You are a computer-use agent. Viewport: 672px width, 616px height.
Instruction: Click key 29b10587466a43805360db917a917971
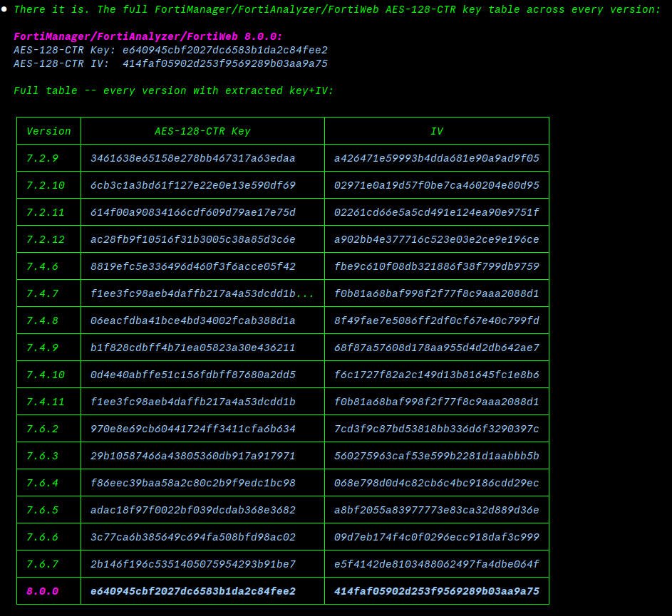click(x=193, y=455)
